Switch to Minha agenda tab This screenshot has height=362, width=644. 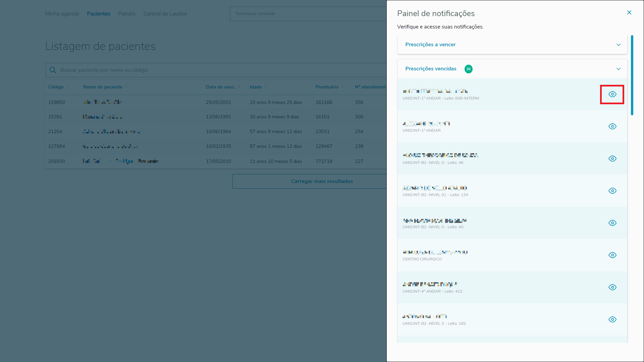(x=62, y=14)
